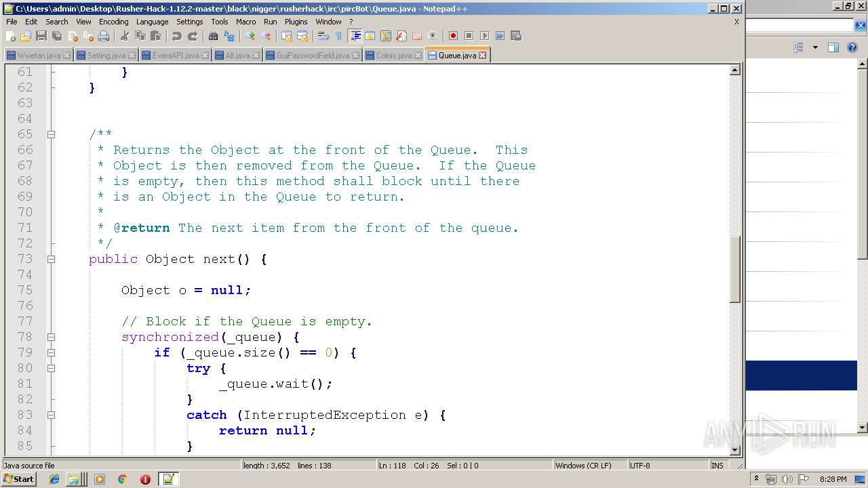Screen dimensions: 868x488
Task: Open the Macro menu
Action: pyautogui.click(x=246, y=22)
